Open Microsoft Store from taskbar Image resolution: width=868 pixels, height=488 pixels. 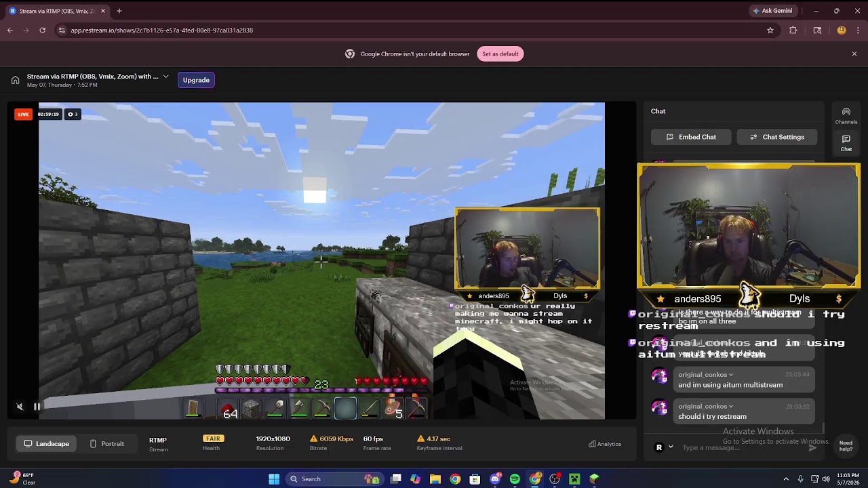click(475, 479)
